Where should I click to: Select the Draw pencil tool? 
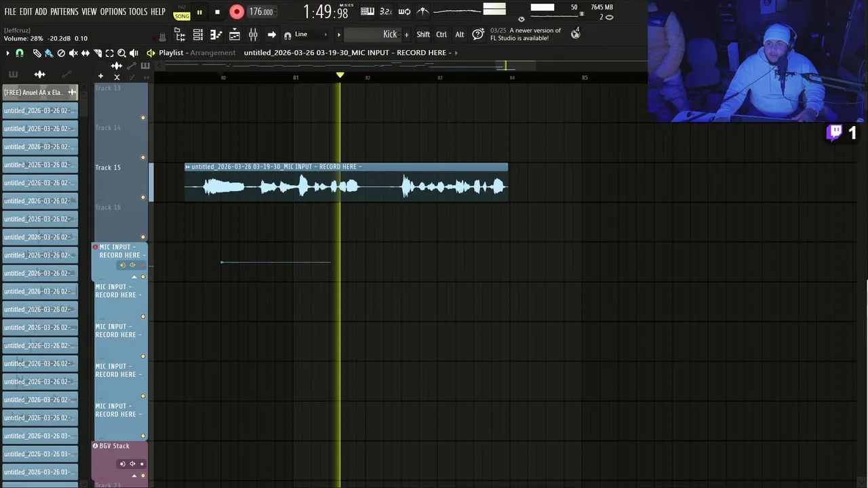point(37,53)
